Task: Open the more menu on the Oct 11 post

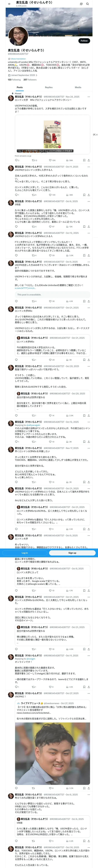Action: click(89, 167)
